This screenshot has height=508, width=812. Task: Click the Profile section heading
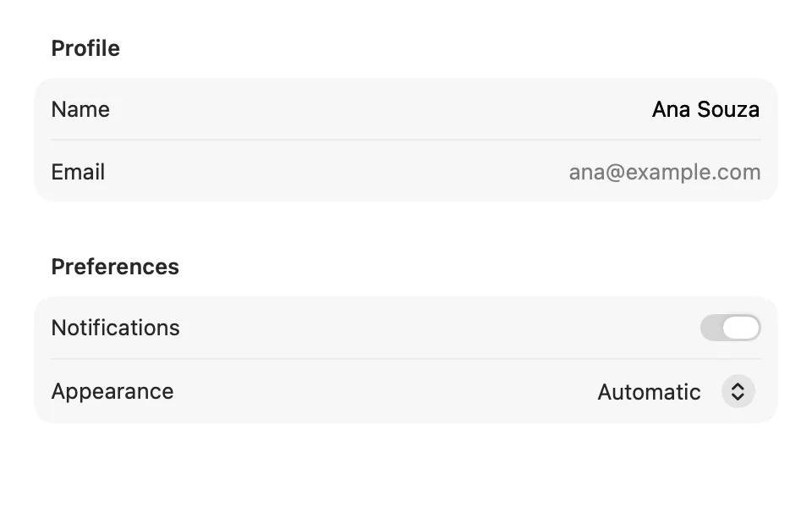(x=85, y=48)
